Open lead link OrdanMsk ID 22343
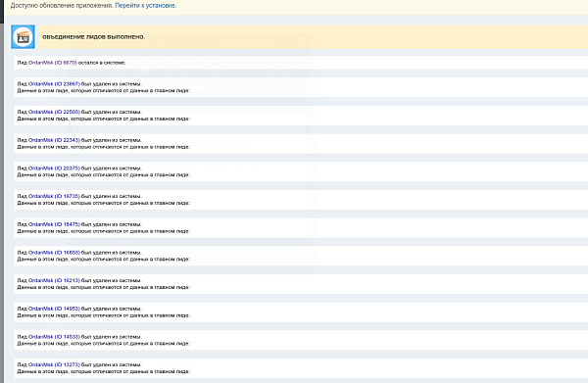 coord(54,140)
